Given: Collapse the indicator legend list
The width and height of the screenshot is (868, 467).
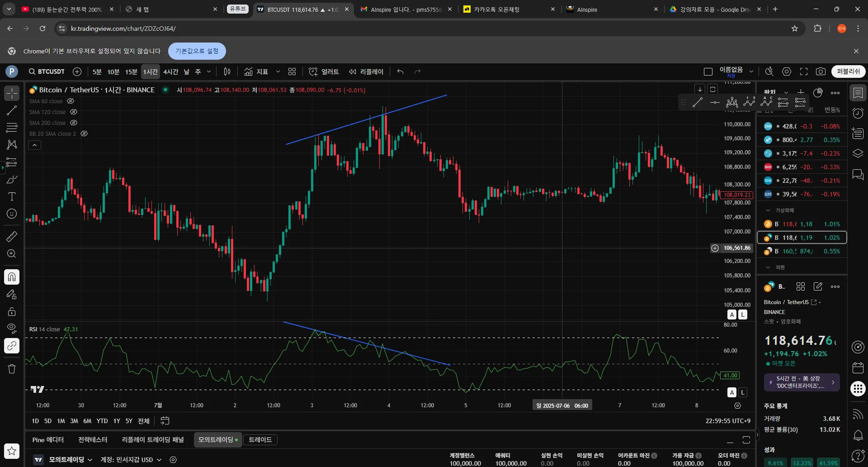Looking at the screenshot, I should (x=35, y=145).
